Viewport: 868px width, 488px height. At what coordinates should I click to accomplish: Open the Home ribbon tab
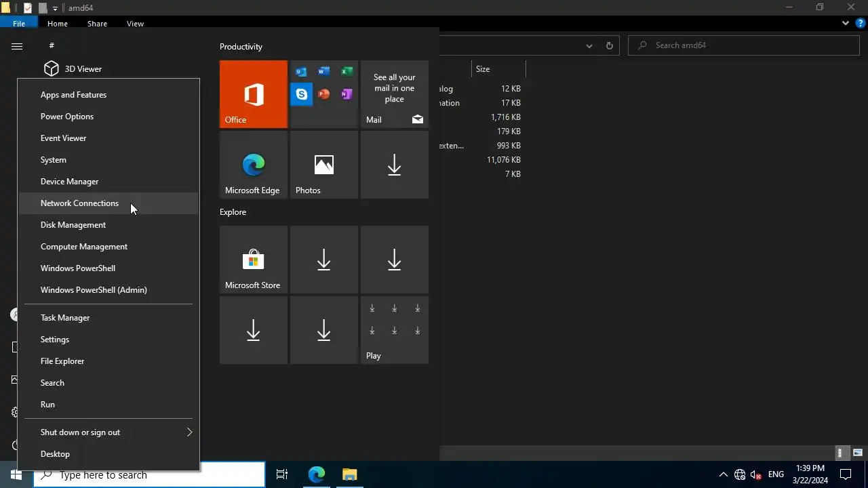[x=58, y=23]
